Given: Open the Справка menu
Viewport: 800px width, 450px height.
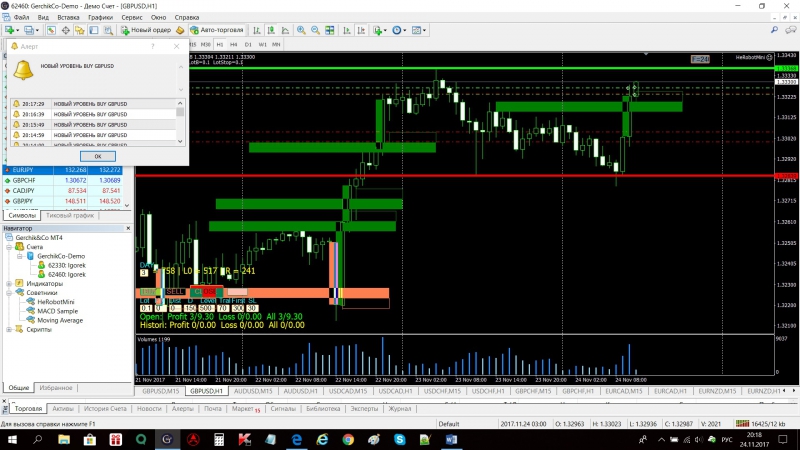Looking at the screenshot, I should 186,17.
